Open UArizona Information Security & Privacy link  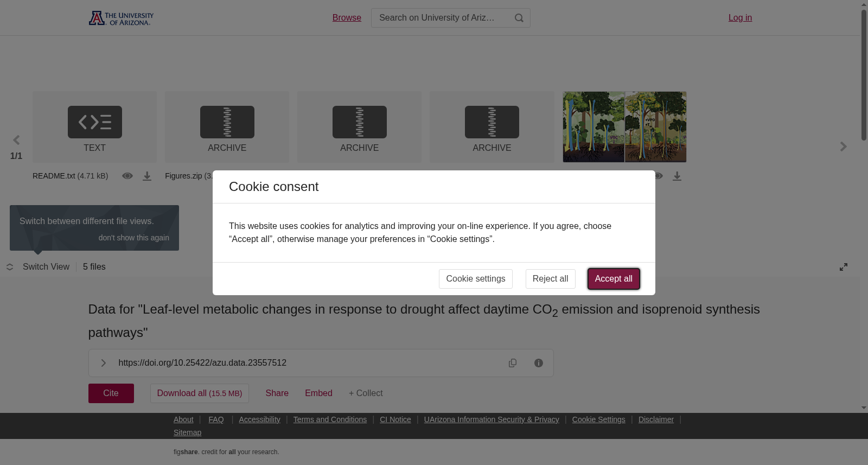click(x=492, y=419)
